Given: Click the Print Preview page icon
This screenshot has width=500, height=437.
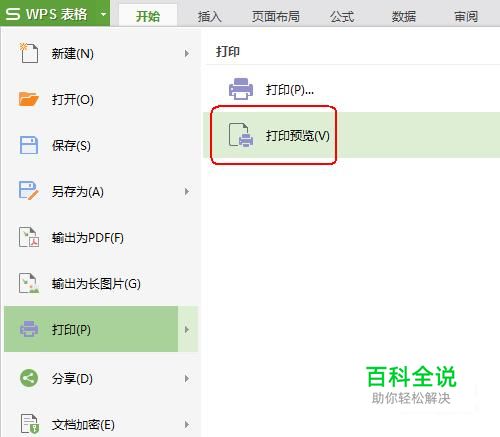Looking at the screenshot, I should [241, 135].
